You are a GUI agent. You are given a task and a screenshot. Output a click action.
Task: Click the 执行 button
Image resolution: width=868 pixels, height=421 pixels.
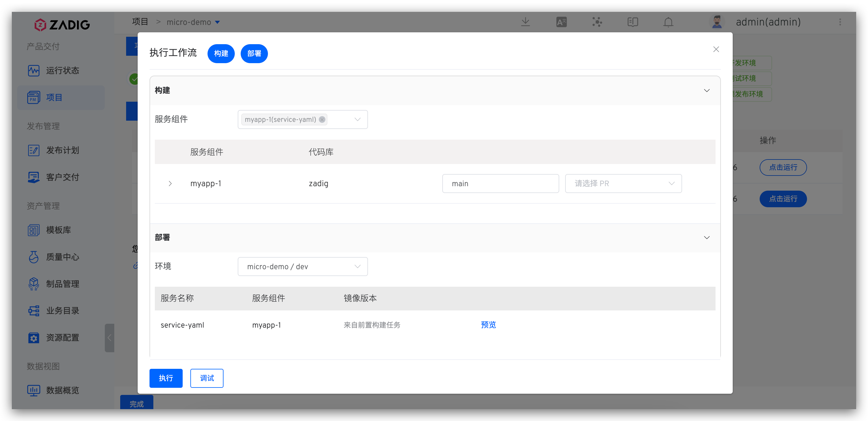coord(166,378)
